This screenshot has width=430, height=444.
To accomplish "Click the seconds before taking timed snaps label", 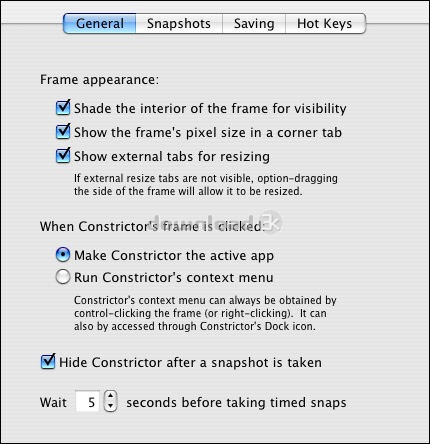I will (x=236, y=402).
